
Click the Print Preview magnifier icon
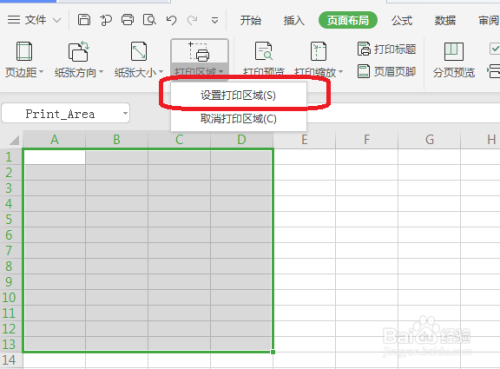click(149, 20)
